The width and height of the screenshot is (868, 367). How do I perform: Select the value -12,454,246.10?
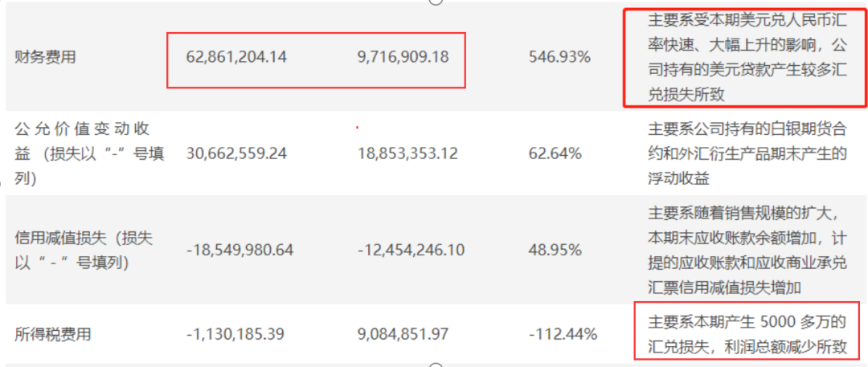pyautogui.click(x=411, y=250)
